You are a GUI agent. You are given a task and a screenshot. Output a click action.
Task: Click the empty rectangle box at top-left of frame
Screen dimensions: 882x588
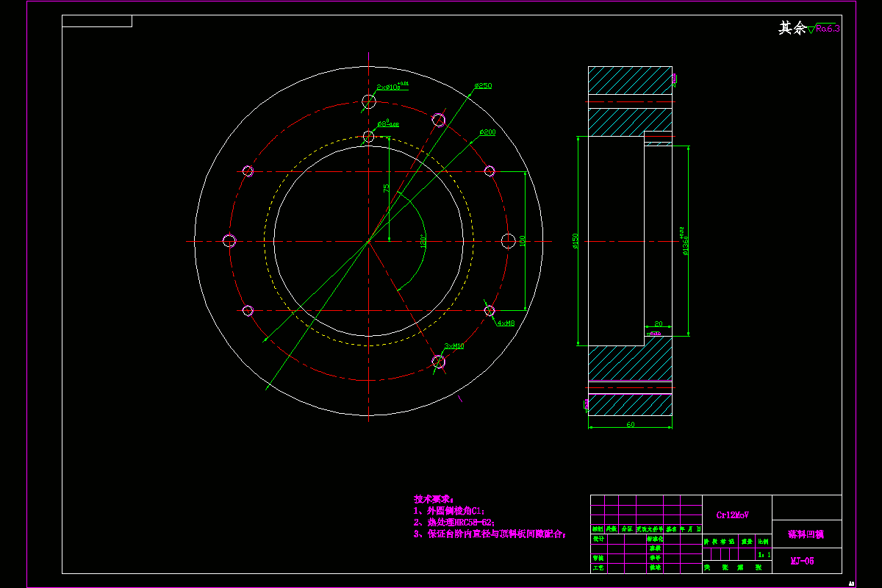(x=97, y=21)
